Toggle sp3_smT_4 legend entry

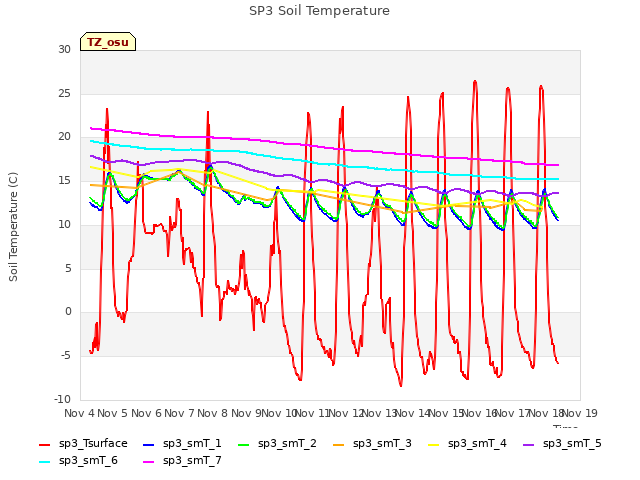point(467,444)
